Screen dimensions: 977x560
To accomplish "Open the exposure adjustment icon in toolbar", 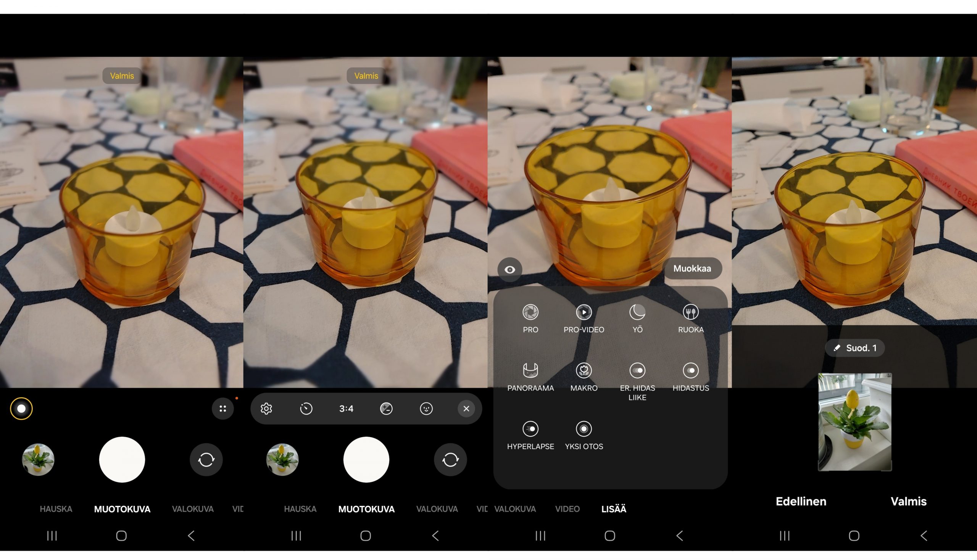I will [386, 409].
